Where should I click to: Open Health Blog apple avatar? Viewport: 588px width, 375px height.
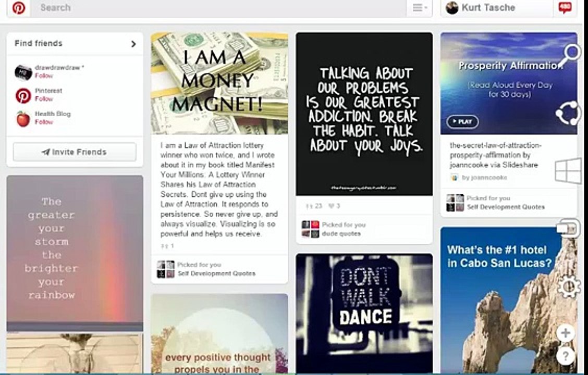pos(23,119)
